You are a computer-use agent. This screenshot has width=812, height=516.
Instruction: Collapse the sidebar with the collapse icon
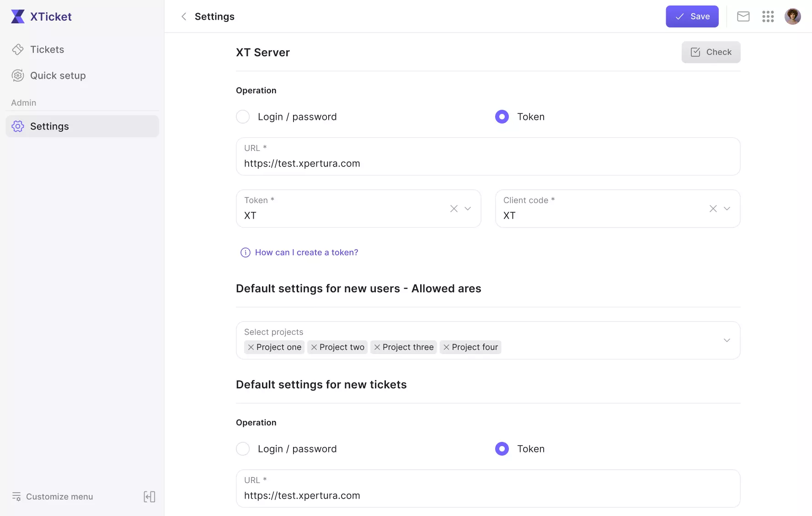tap(150, 497)
